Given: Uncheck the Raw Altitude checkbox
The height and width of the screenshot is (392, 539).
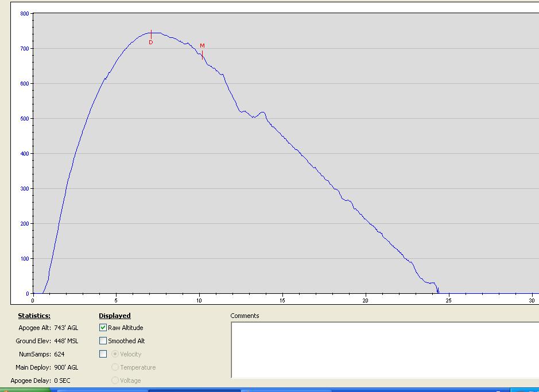Looking at the screenshot, I should point(103,328).
